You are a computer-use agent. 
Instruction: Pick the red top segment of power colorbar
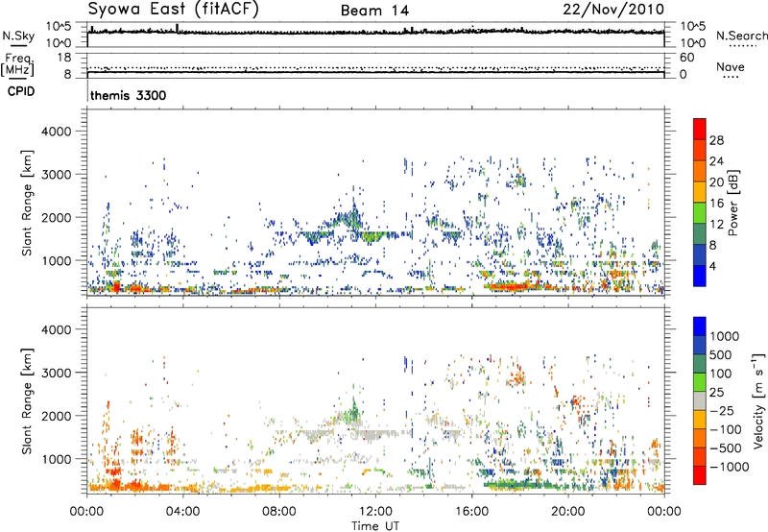tap(700, 129)
